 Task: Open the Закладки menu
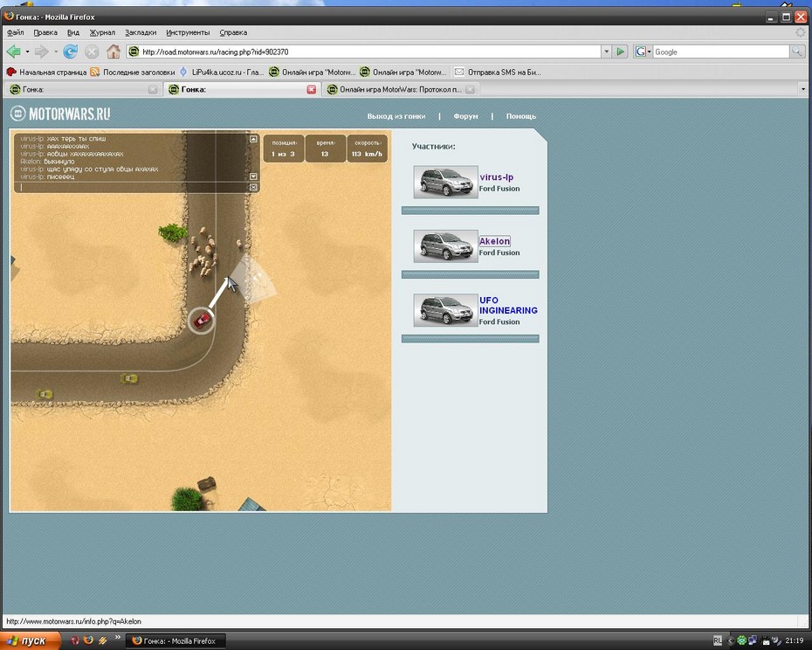coord(141,32)
